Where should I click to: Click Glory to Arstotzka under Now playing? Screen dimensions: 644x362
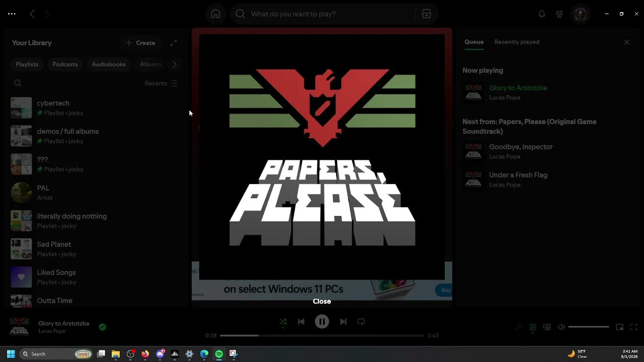[518, 87]
